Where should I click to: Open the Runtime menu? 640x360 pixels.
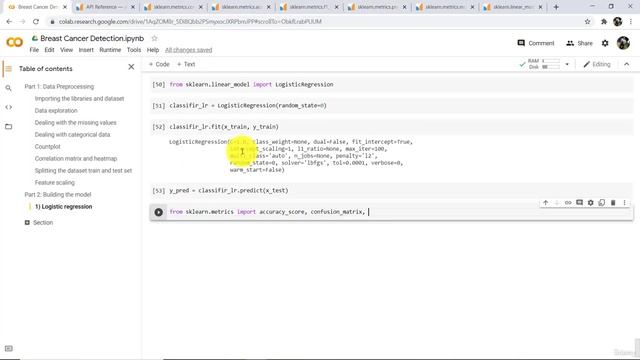pos(110,50)
